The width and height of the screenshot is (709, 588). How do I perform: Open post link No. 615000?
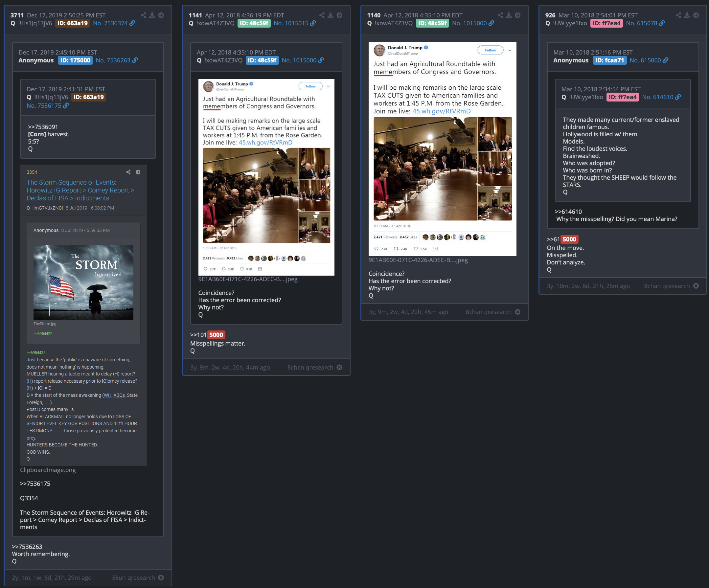pyautogui.click(x=649, y=60)
